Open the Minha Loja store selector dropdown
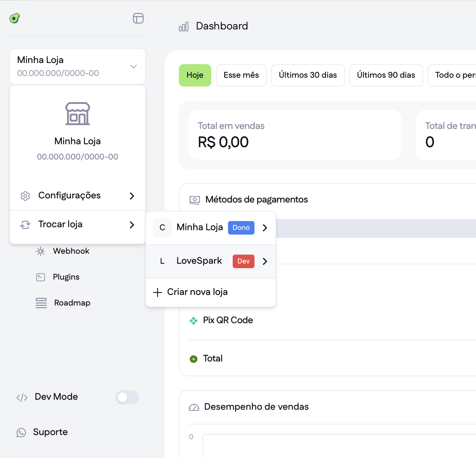Screen dimensions: 476x458 coord(78,67)
